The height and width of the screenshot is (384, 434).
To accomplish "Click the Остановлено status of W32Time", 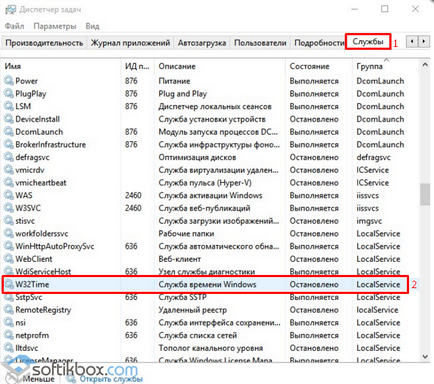I will point(314,284).
